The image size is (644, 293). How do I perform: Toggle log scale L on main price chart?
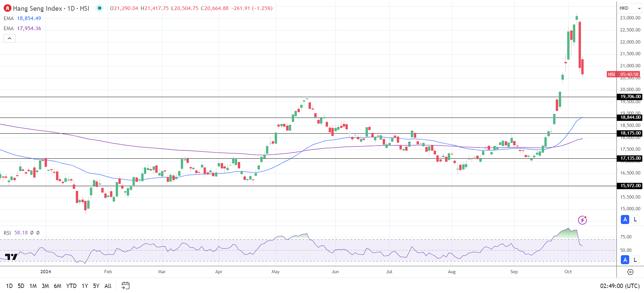[635, 220]
